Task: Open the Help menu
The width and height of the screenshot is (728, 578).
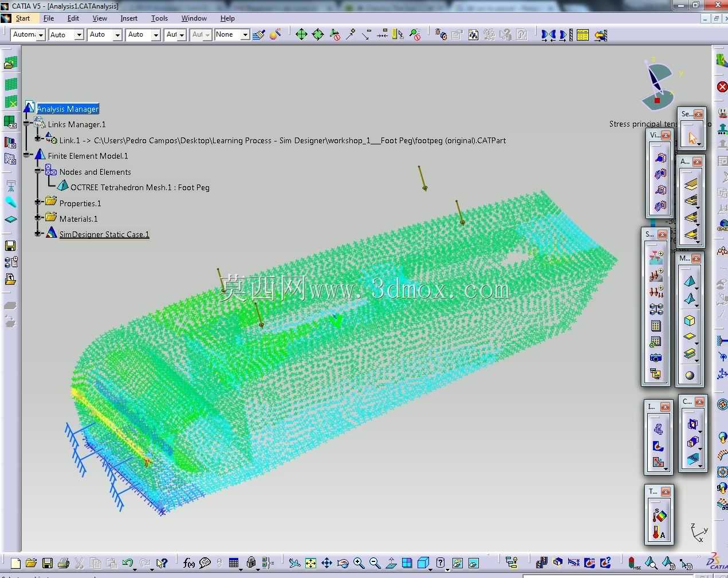Action: 227,18
